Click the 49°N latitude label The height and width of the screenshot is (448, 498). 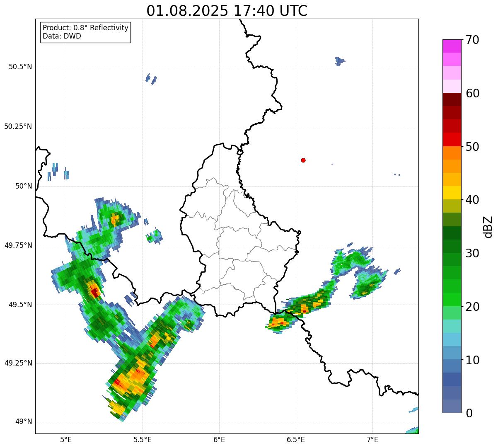tap(24, 422)
